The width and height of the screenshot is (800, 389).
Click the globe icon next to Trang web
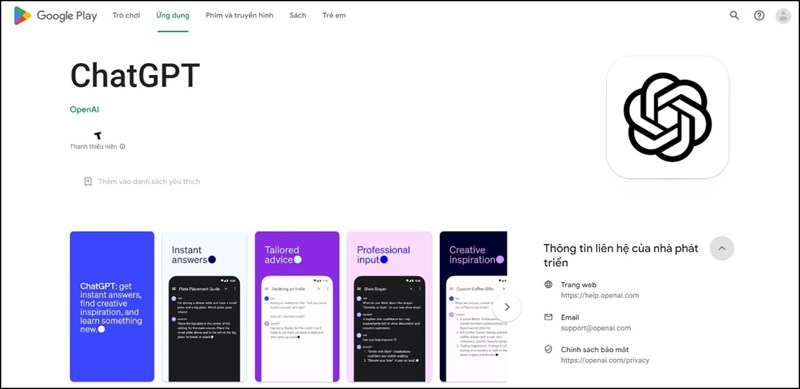(548, 284)
